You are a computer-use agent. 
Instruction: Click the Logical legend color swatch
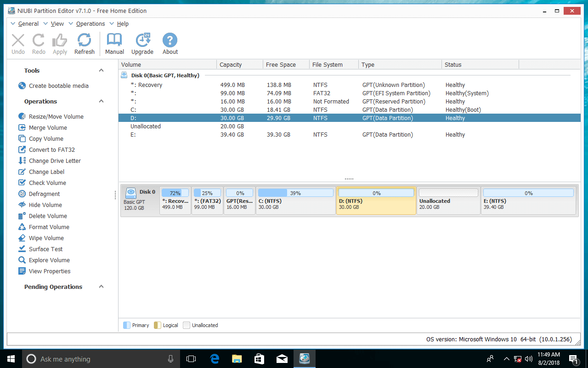[157, 325]
